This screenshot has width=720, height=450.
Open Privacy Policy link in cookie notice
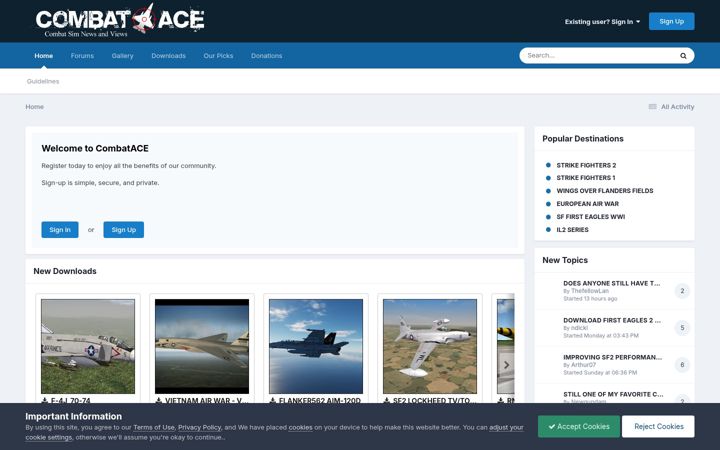[x=199, y=428]
